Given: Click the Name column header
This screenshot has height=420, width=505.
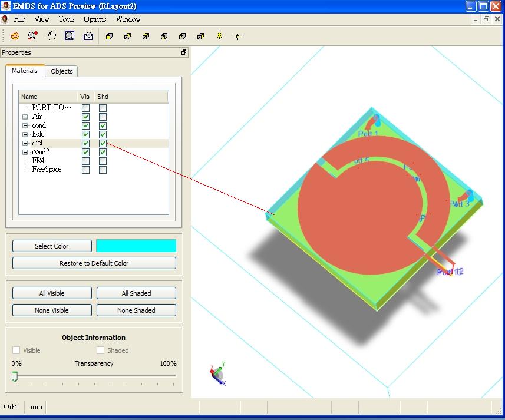Looking at the screenshot, I should [x=48, y=97].
